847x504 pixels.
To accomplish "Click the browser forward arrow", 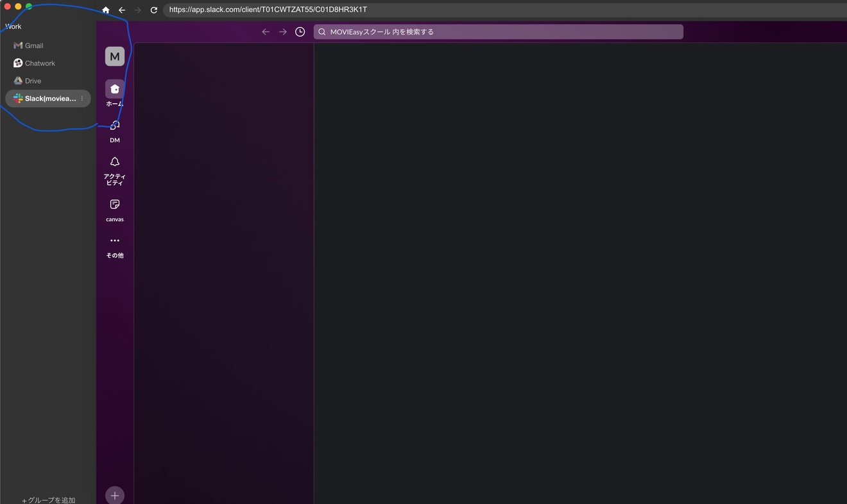I will [x=138, y=10].
